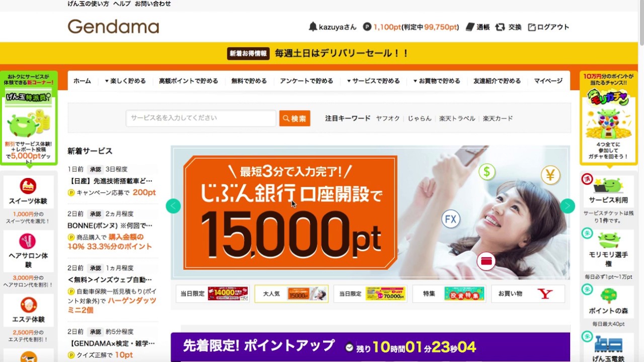Click the 交換 exchange arrows icon
The image size is (644, 362).
tap(500, 27)
